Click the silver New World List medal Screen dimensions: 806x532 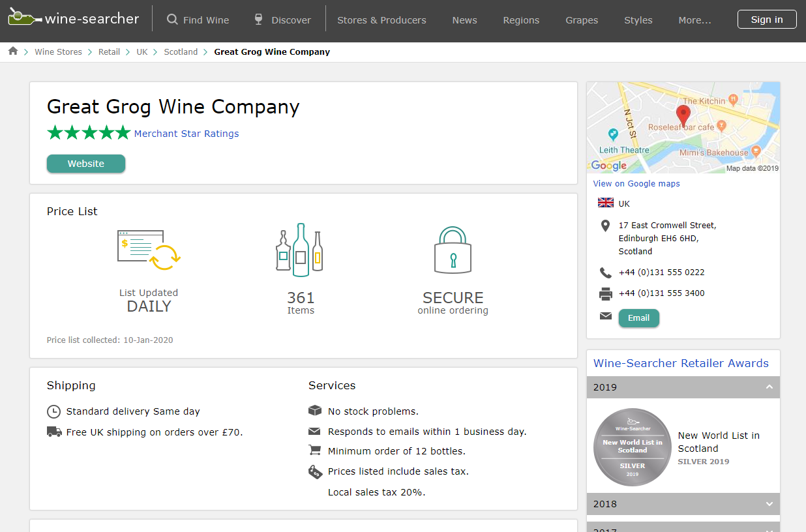[633, 447]
